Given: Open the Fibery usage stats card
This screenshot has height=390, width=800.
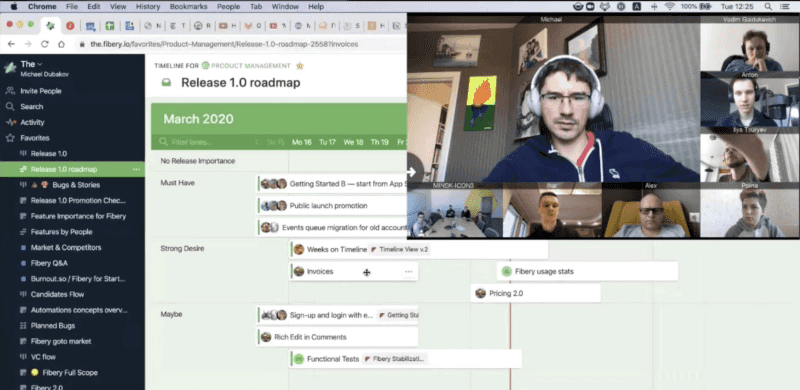Looking at the screenshot, I should point(588,272).
